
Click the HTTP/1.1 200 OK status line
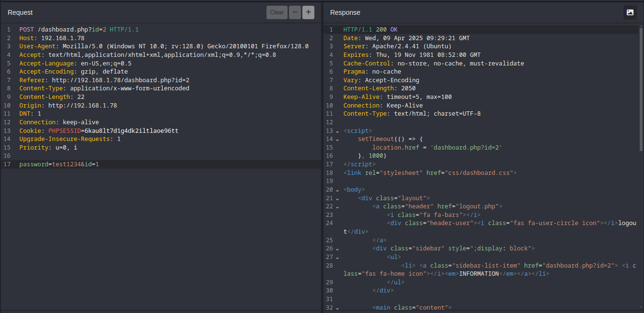point(370,30)
